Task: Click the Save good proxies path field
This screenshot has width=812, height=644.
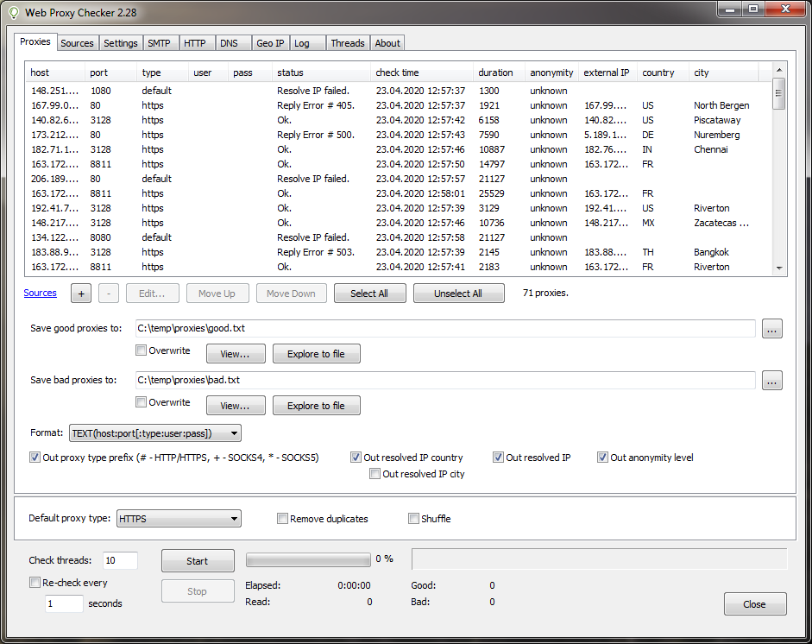Action: point(445,329)
